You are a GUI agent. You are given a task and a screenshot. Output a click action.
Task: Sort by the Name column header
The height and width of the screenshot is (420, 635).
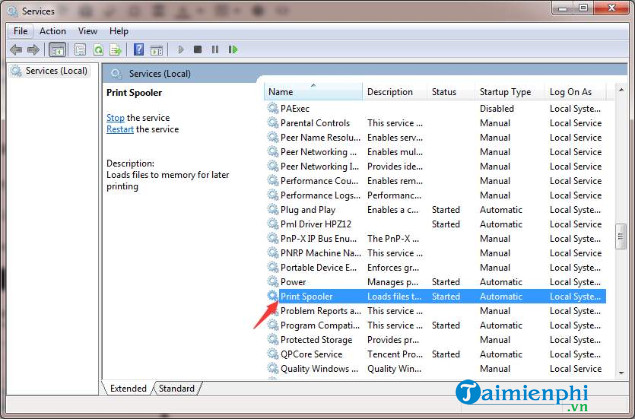[x=314, y=92]
